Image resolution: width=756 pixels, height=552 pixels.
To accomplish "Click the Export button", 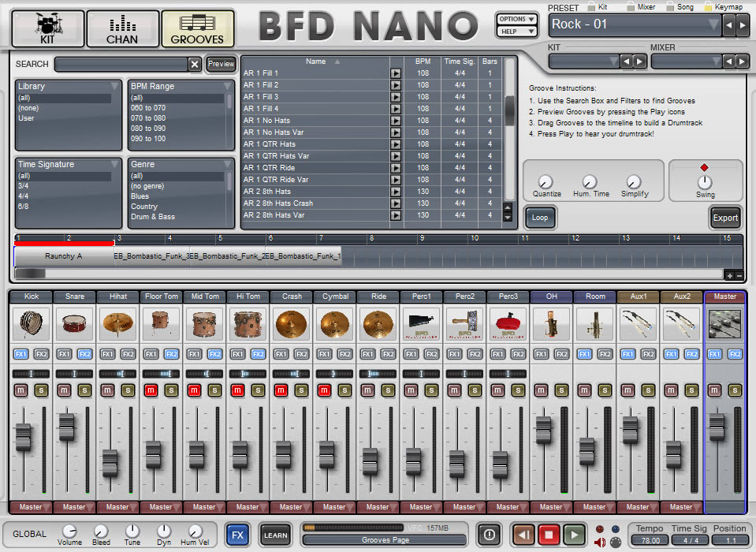I will click(x=724, y=218).
